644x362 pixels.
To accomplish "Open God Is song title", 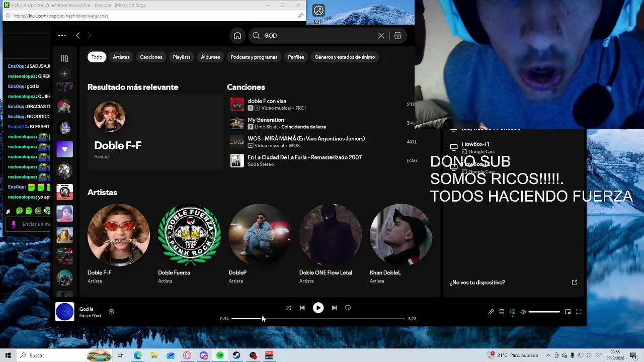I will [87, 309].
